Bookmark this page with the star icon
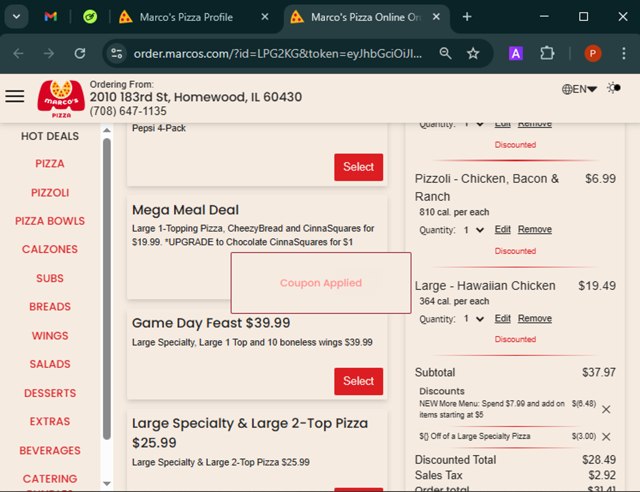Image resolution: width=640 pixels, height=492 pixels. coord(473,53)
